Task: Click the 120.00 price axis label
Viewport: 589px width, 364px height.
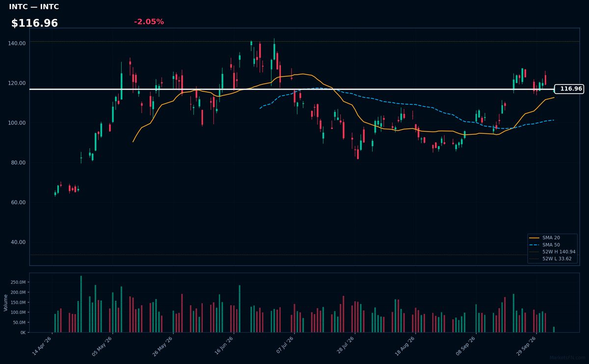Action: click(17, 83)
